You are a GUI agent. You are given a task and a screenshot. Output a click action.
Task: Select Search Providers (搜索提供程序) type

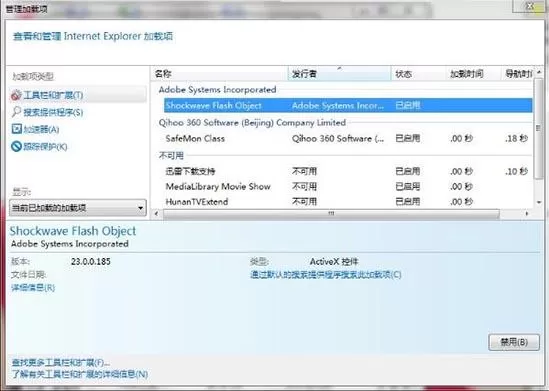pos(47,112)
